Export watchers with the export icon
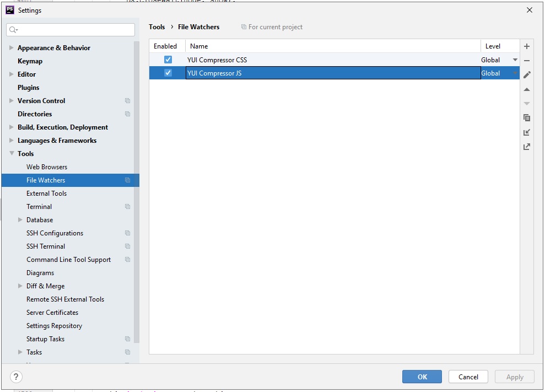Viewport: 545px width, 392px height. tap(527, 147)
